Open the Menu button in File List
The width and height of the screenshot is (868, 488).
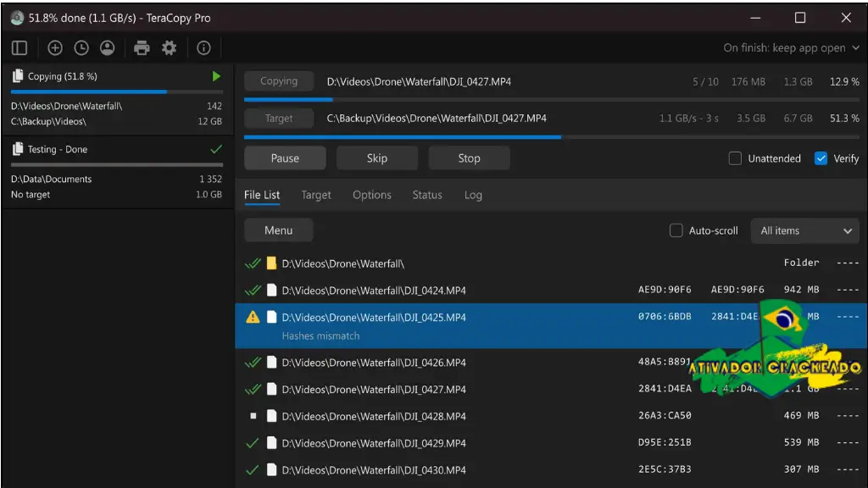pos(278,230)
